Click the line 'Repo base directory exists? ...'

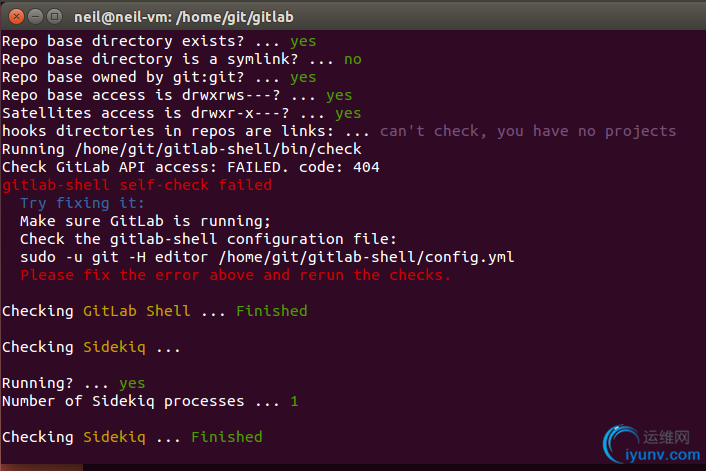pyautogui.click(x=159, y=41)
